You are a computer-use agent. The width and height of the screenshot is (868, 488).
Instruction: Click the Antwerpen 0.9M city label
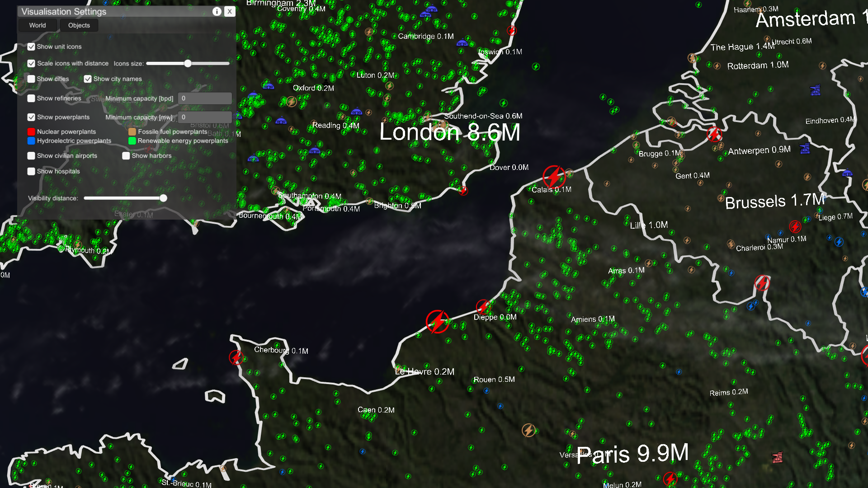[759, 150]
